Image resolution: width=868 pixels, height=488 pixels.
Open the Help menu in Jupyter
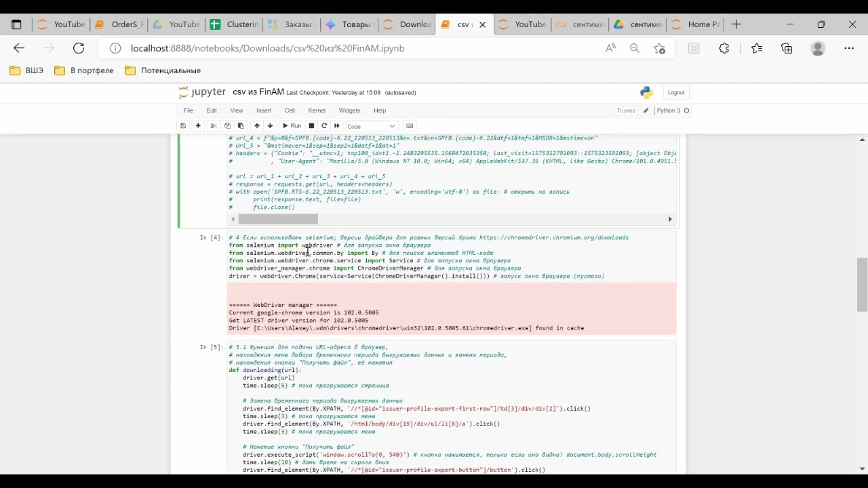point(380,110)
